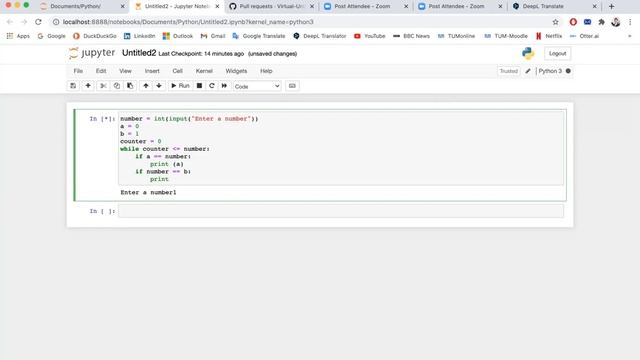Viewport: 640px width, 360px height.
Task: Bookmark this page with star icon
Action: (556, 22)
